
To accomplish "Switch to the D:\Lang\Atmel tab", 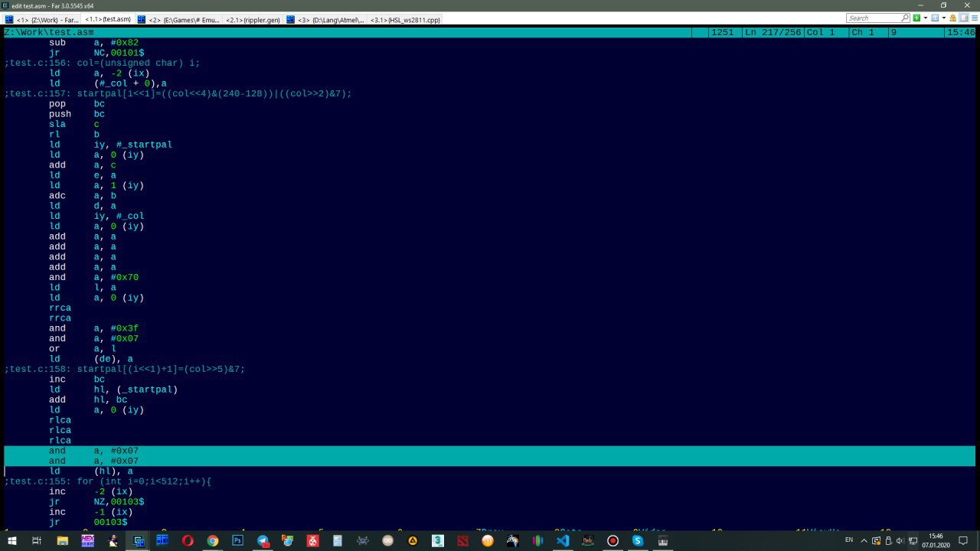I will coord(325,19).
